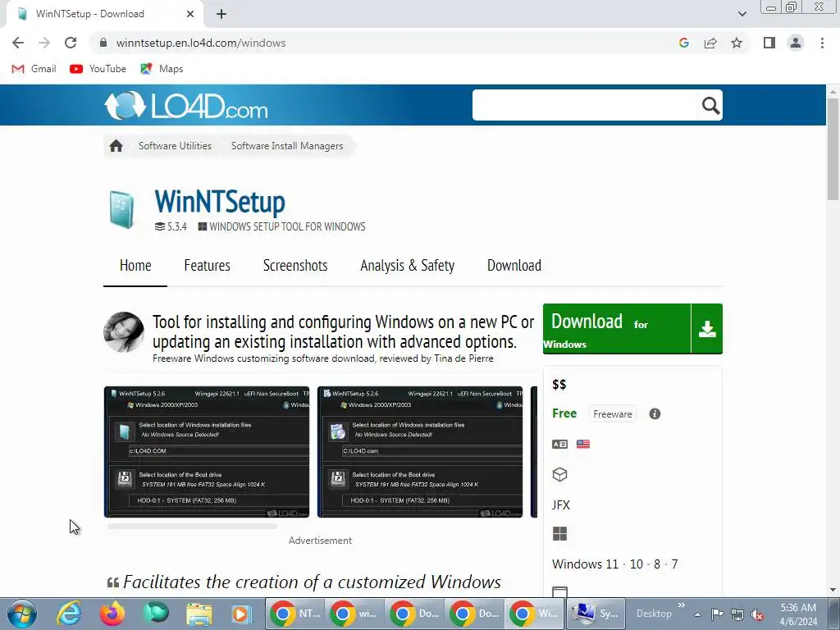Click the Windows logo icon in sidebar

(x=559, y=533)
